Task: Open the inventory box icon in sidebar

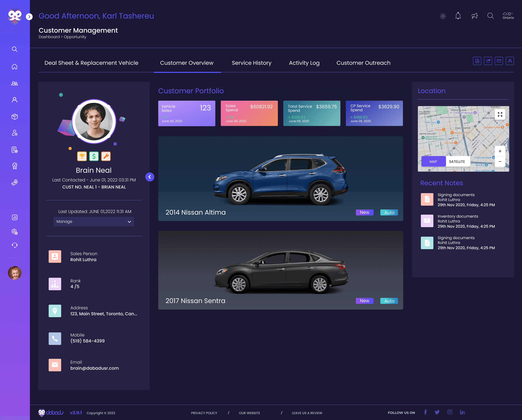Action: (14, 116)
